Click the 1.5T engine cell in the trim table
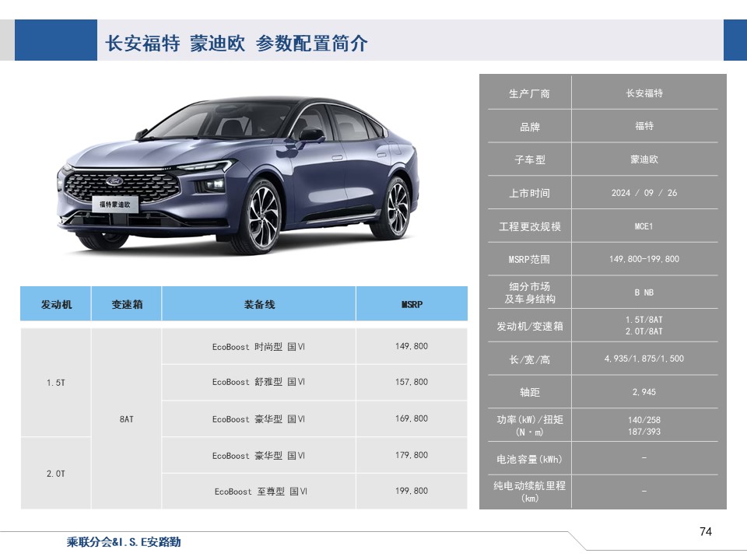This screenshot has width=747, height=560. (x=56, y=383)
